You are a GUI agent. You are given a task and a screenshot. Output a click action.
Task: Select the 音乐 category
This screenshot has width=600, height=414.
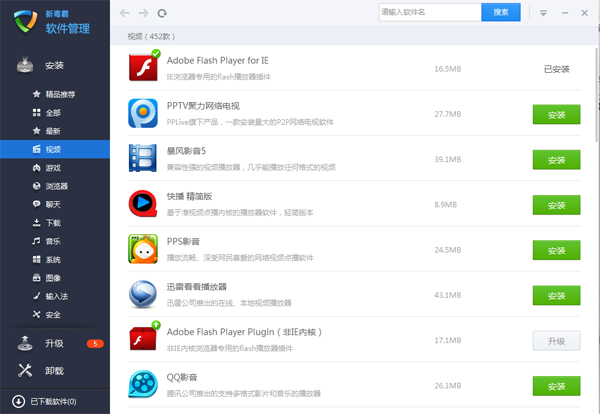pos(55,241)
